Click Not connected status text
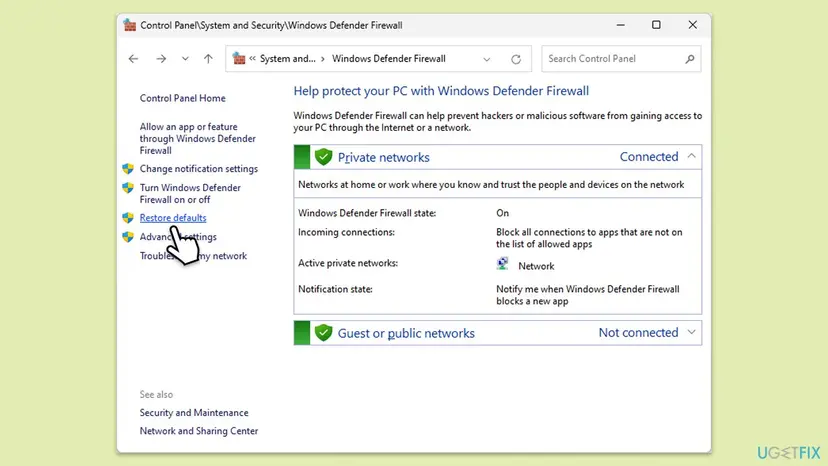Viewport: 828px width, 466px height. click(638, 333)
